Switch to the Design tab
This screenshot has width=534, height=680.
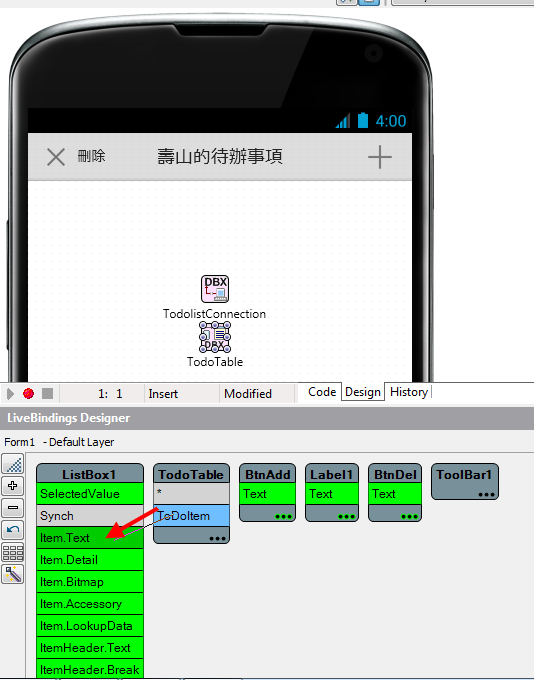(x=363, y=392)
